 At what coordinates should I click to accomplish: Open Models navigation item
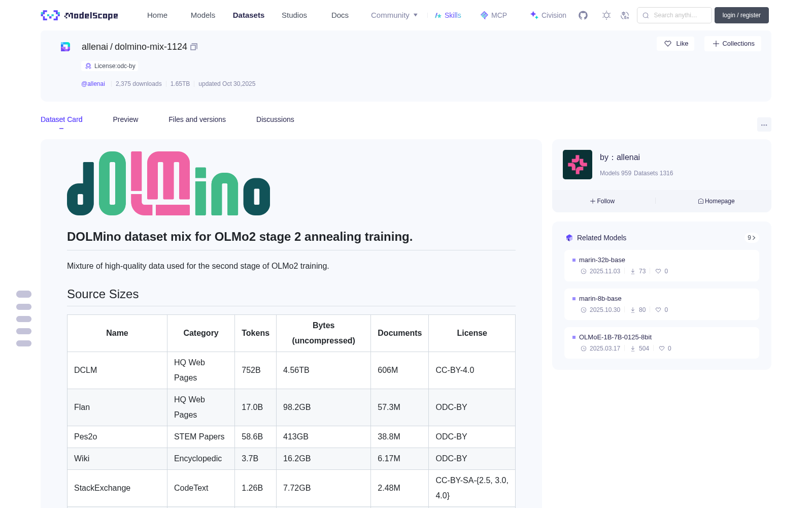[x=203, y=15]
